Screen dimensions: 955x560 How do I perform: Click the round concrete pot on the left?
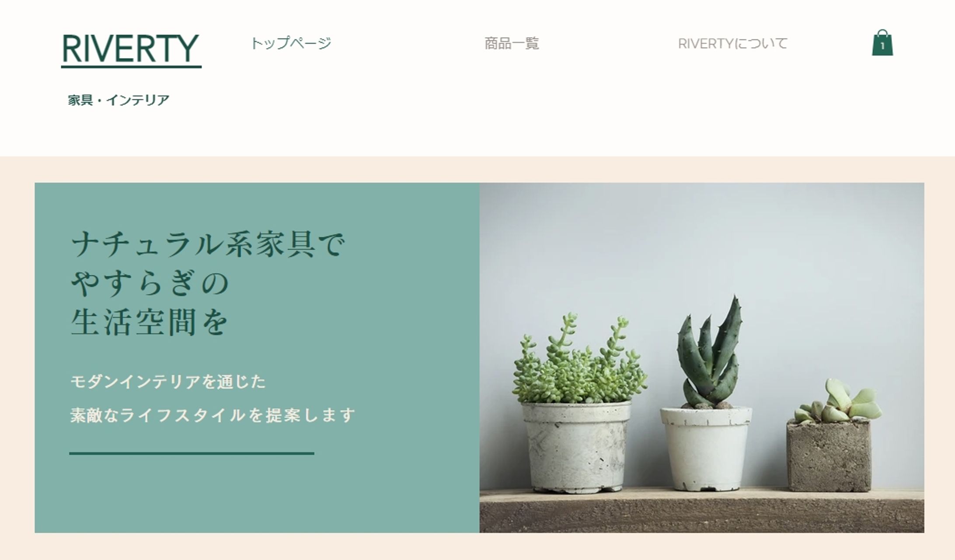pos(577,448)
